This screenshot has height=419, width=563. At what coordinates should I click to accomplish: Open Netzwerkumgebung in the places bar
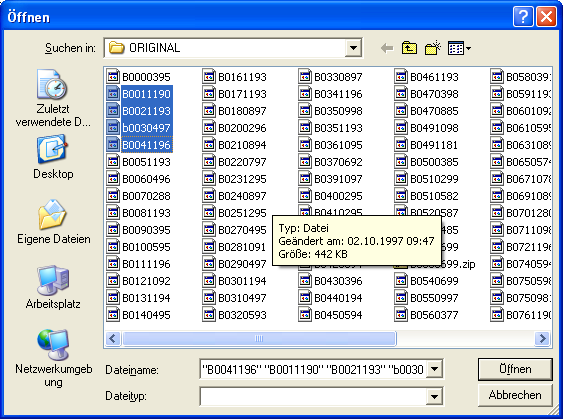[53, 358]
